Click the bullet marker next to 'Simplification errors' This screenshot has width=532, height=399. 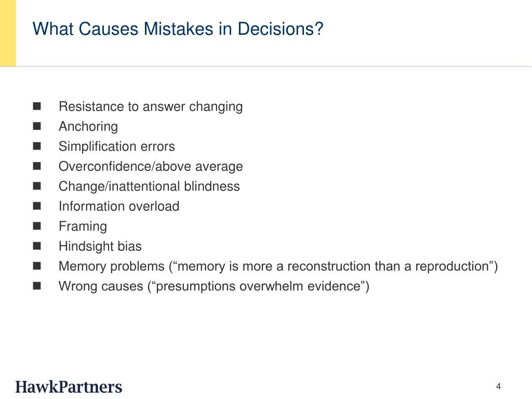(37, 146)
